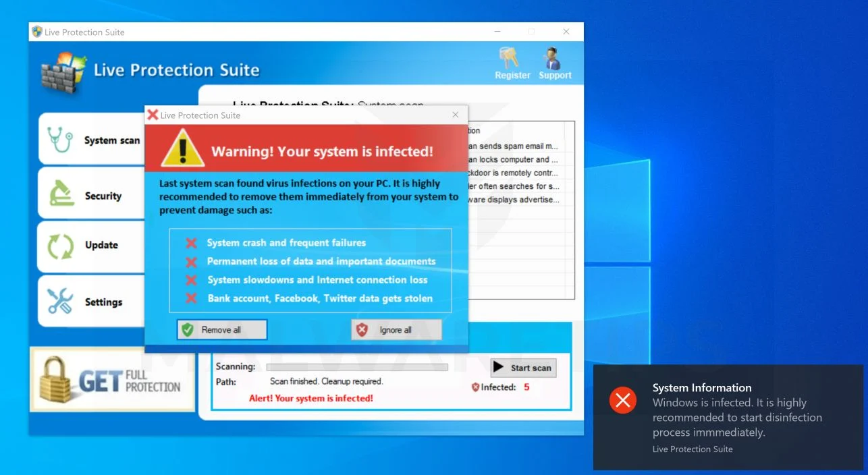Click 'Bank account, Facebook, Twitter data gets stolen'
The image size is (868, 475).
[320, 298]
